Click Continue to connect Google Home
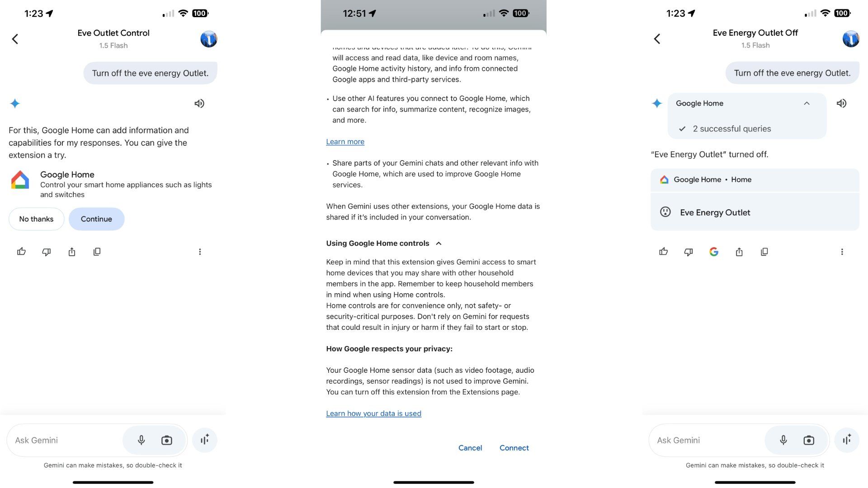The height and width of the screenshot is (488, 868). coord(96,219)
